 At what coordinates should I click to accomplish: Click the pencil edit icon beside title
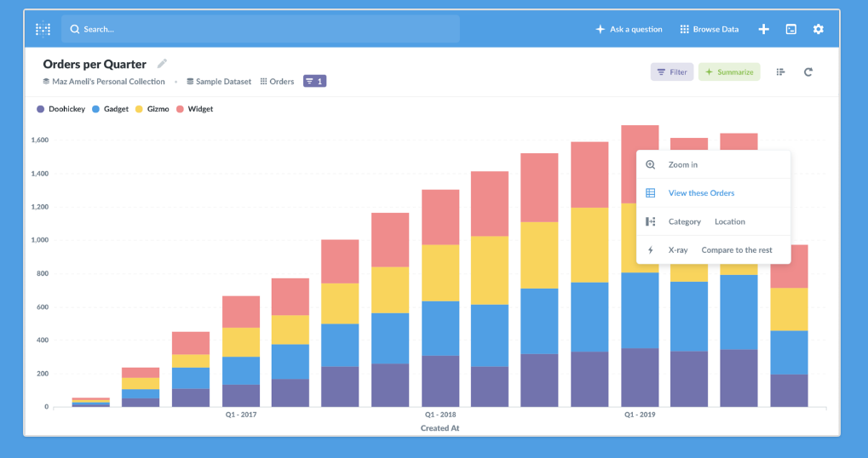(163, 64)
